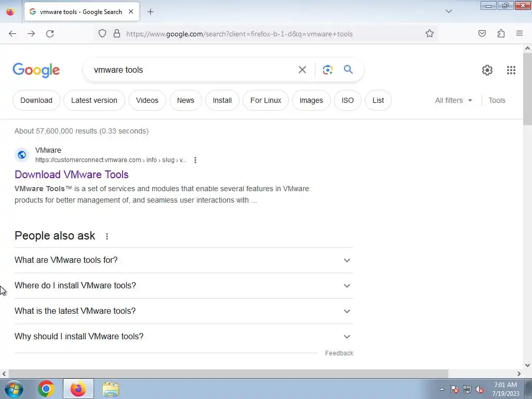Open options for VMware result three dots

(195, 160)
